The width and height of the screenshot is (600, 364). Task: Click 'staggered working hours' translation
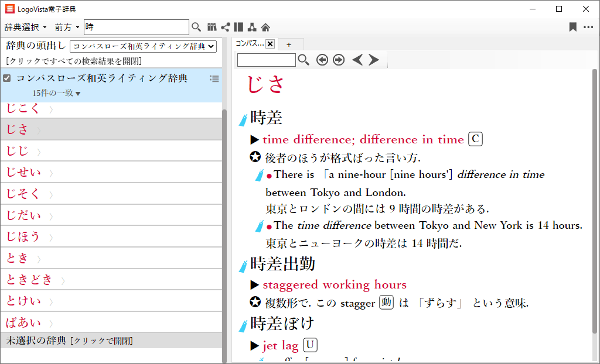click(335, 285)
